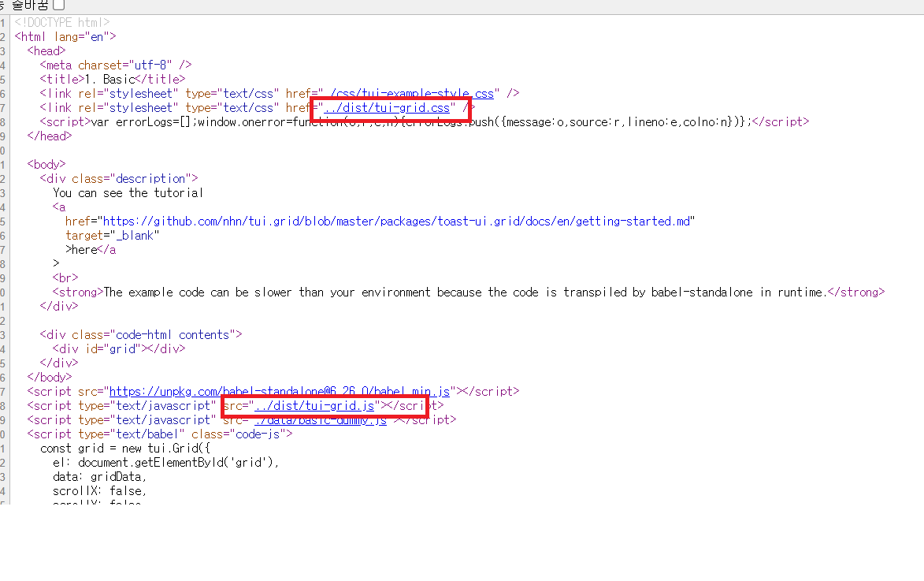Open the github.com getting-started.md link

396,222
